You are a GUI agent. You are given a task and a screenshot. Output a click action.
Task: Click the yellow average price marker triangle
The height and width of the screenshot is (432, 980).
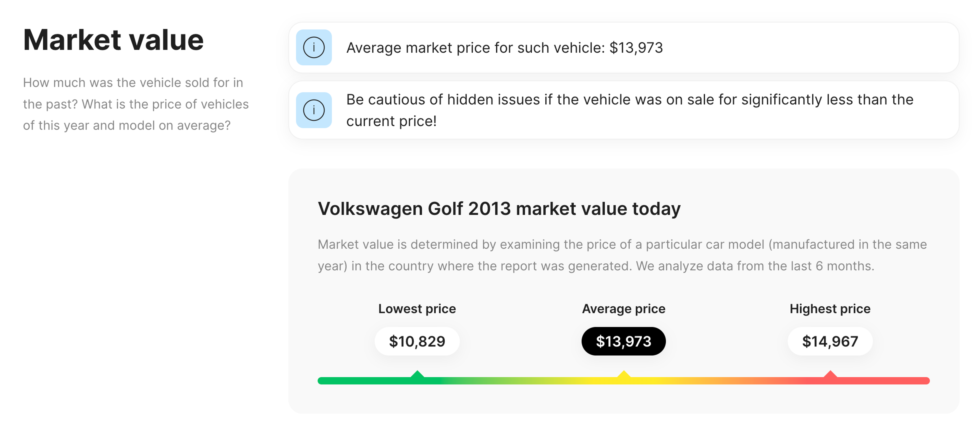click(x=623, y=374)
